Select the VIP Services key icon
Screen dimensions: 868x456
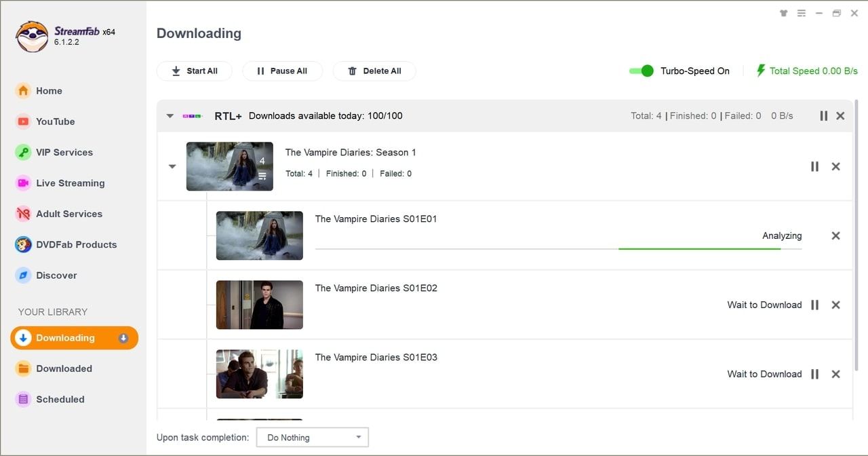click(x=23, y=152)
